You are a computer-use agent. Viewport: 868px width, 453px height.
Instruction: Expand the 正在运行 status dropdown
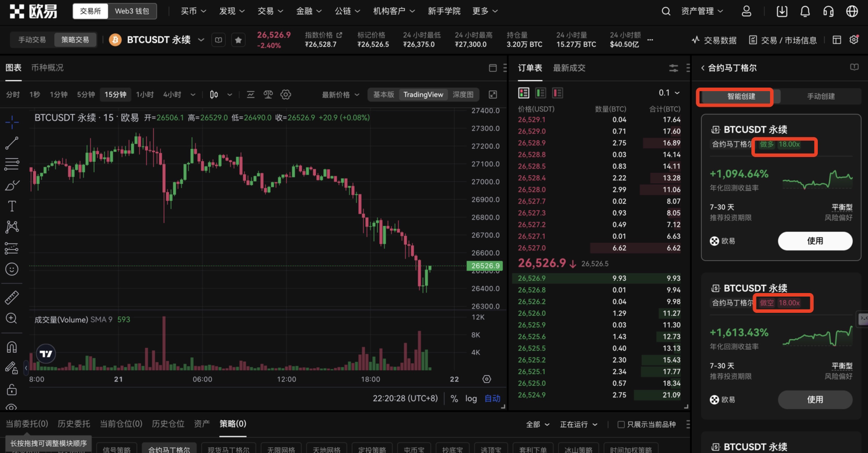(579, 424)
